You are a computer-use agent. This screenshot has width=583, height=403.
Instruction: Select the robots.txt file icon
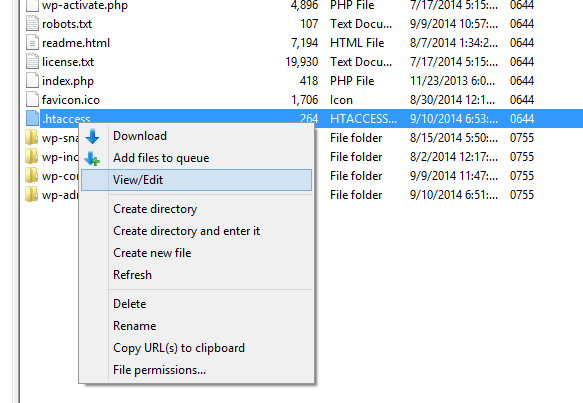32,23
